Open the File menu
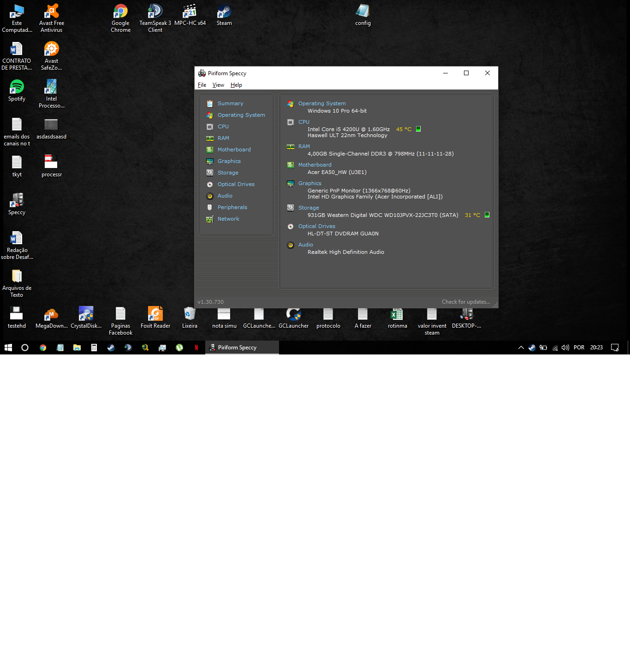The width and height of the screenshot is (630, 672). point(202,85)
